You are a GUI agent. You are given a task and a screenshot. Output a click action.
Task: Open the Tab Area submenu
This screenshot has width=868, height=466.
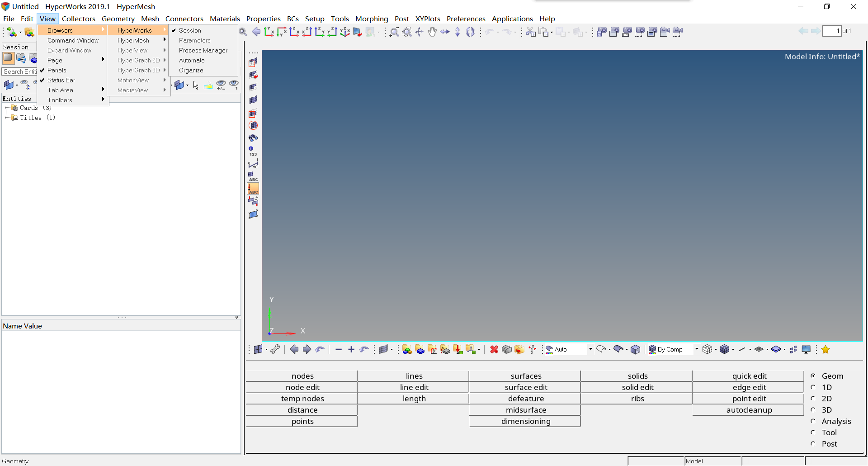[73, 90]
